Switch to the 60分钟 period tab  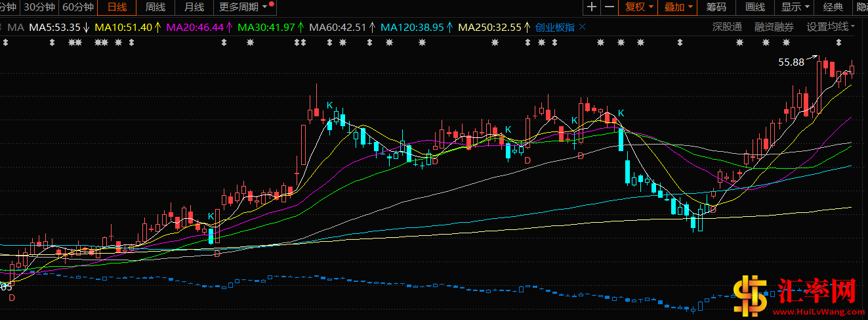tap(78, 7)
